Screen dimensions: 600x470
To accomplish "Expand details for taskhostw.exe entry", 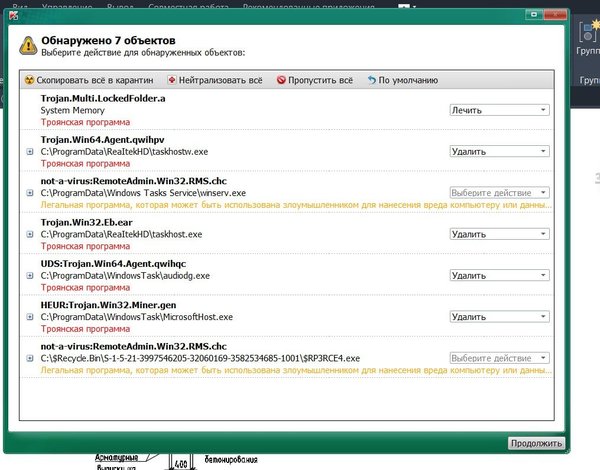I will [x=30, y=152].
